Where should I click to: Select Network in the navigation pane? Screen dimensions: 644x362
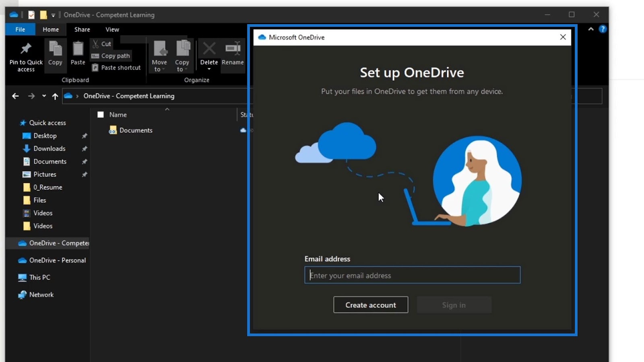pos(41,294)
